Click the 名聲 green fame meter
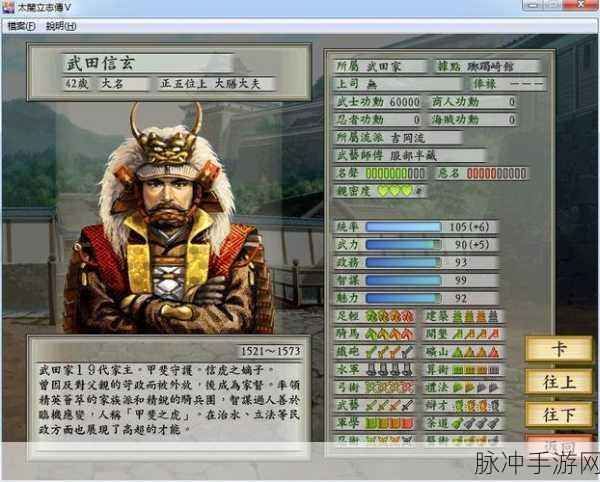This screenshot has width=600, height=482. coord(395,173)
